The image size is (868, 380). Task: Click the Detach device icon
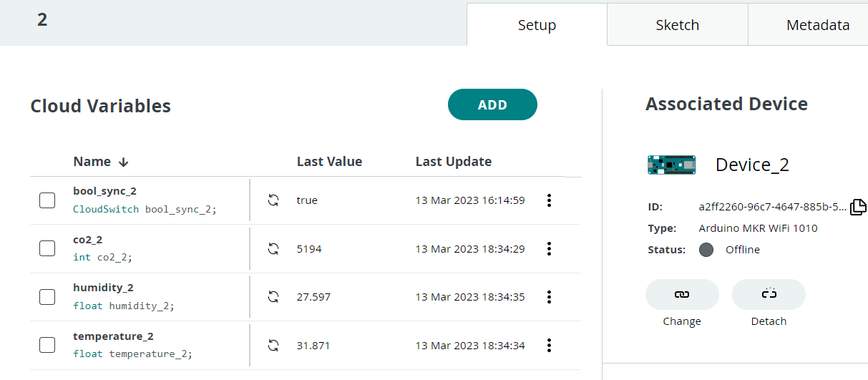point(769,294)
